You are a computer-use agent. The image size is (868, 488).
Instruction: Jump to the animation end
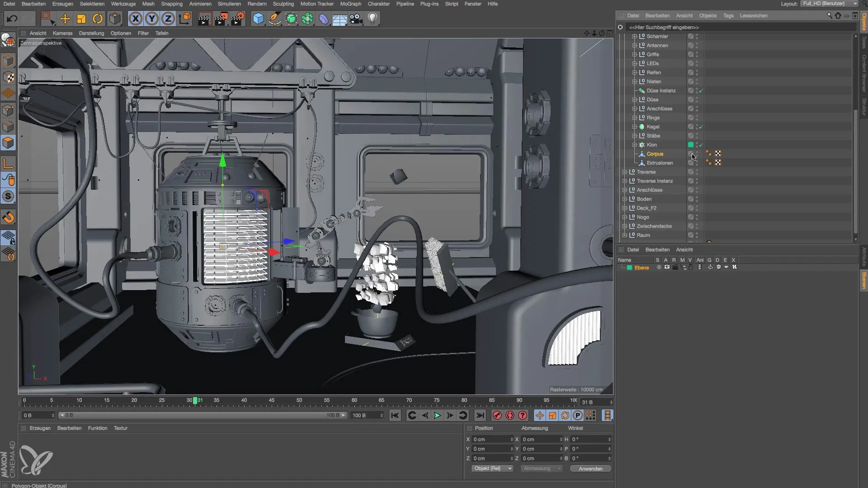pos(480,415)
